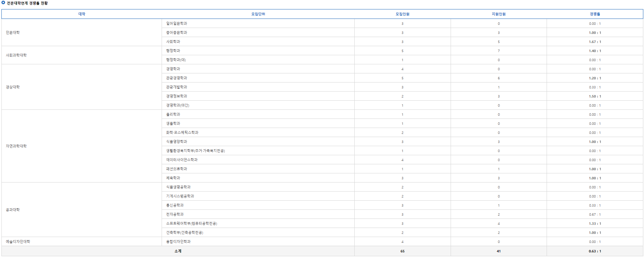The height and width of the screenshot is (258, 644).
Task: Click the 1.67 : 1 ratio for 사회학과
Action: pos(595,42)
